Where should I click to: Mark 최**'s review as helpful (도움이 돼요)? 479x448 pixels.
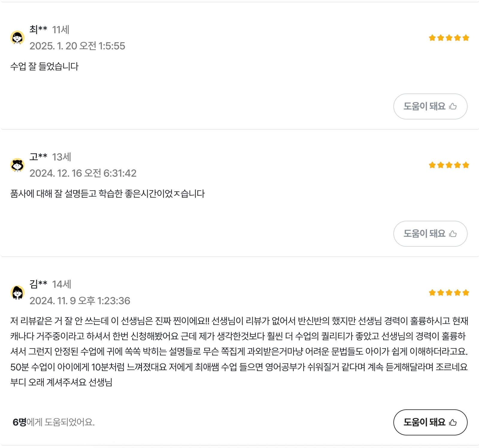430,106
